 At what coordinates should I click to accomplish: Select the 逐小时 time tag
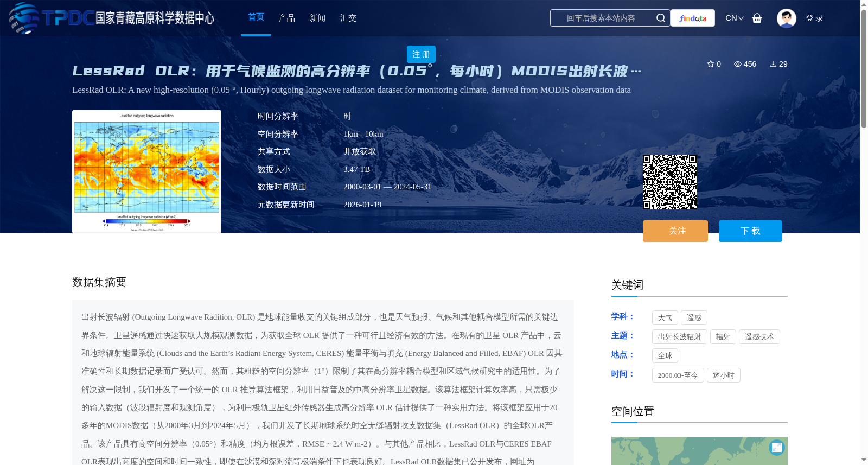(724, 375)
